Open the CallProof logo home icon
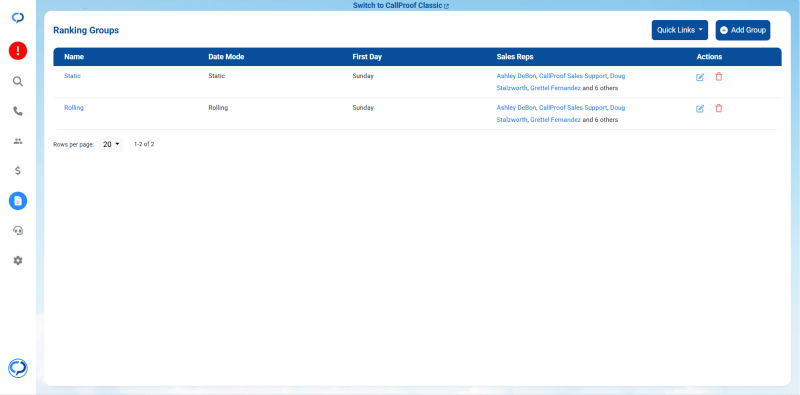This screenshot has width=800, height=395. tap(18, 18)
